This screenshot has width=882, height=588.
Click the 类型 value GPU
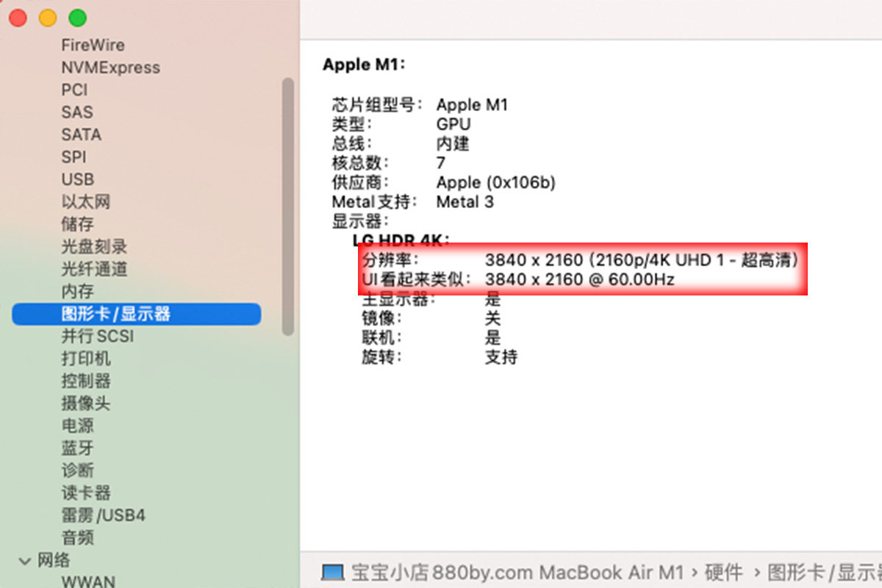coord(453,124)
